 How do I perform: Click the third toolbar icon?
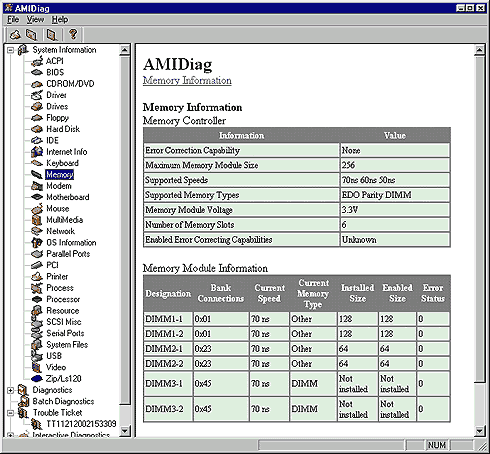tap(52, 34)
